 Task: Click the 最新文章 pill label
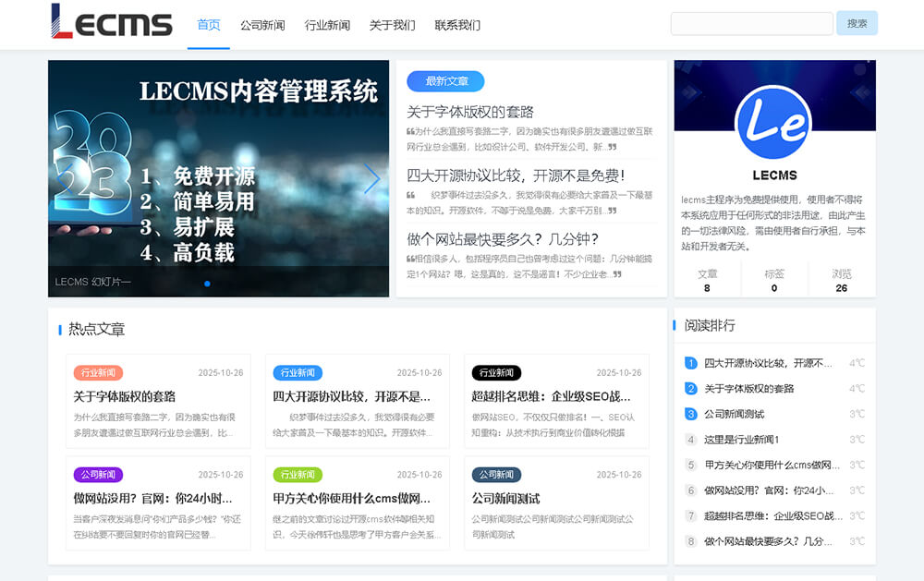tap(445, 81)
